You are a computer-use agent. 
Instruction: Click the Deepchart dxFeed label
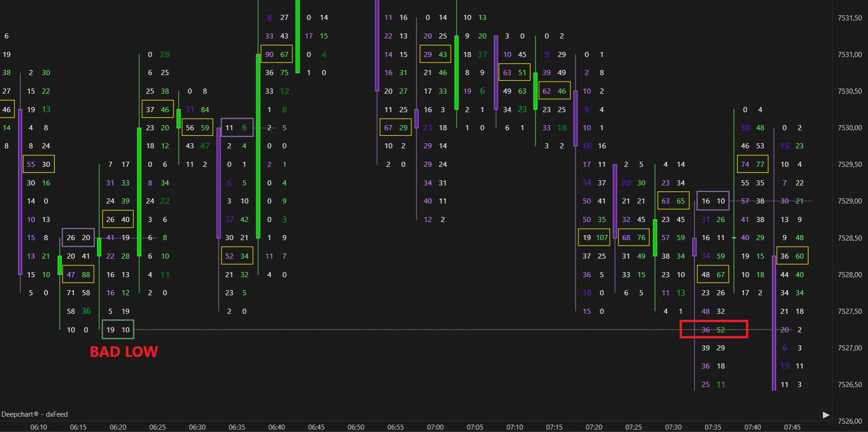pos(34,414)
